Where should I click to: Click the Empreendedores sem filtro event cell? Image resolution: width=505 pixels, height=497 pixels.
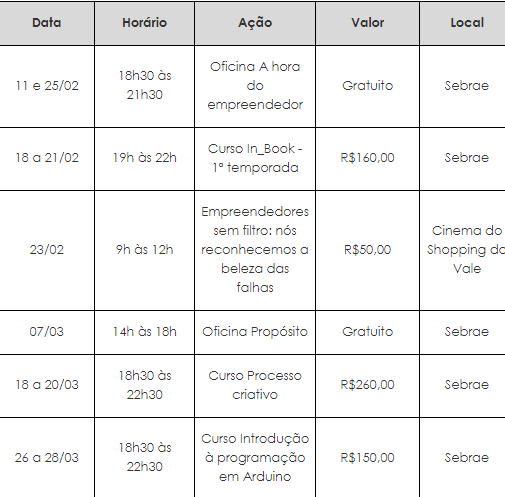[x=255, y=250]
